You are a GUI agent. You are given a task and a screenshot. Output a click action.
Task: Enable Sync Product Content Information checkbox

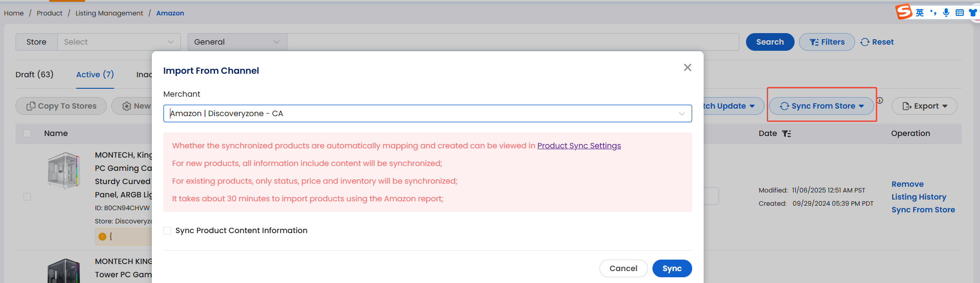[x=167, y=230]
